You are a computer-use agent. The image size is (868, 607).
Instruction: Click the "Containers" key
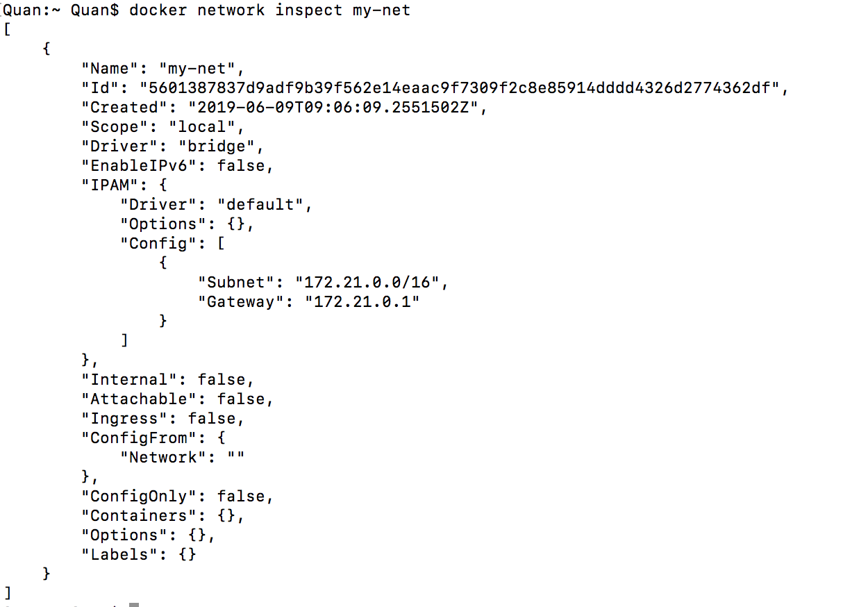(x=139, y=516)
